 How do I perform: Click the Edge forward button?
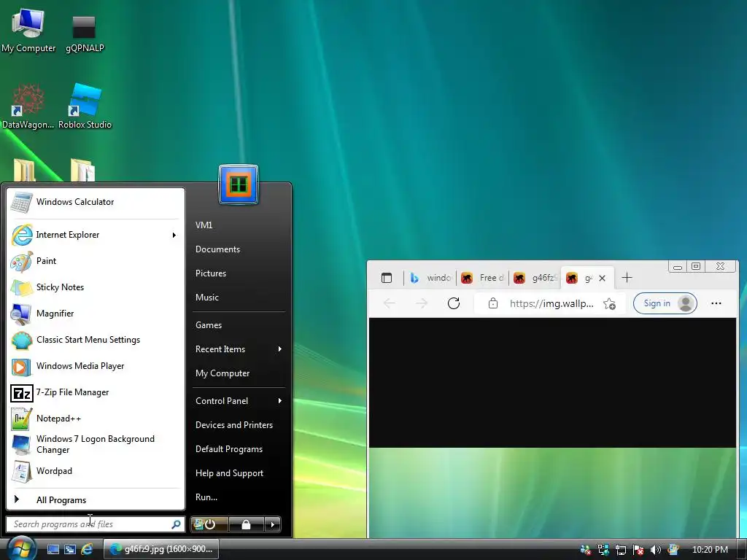[x=422, y=303]
